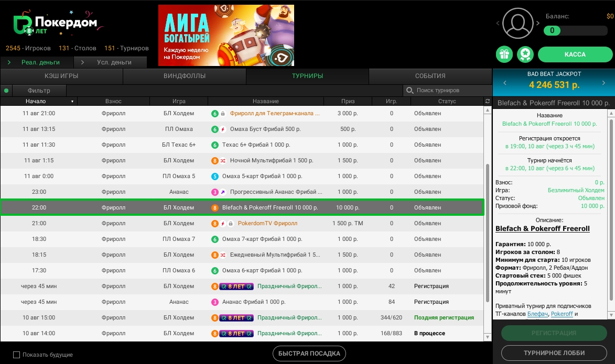Click 6-max icon on Omaha 6-card row
Screen dimensions: 615x364
(215, 270)
